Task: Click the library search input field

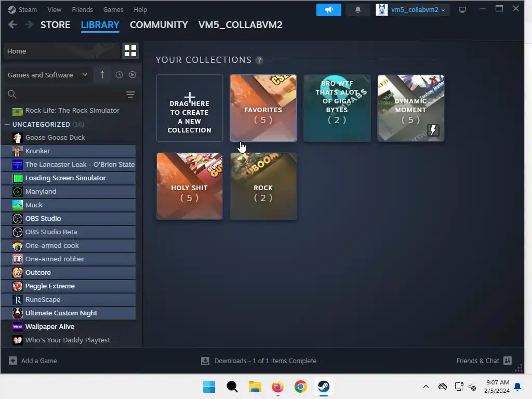Action: pyautogui.click(x=70, y=94)
